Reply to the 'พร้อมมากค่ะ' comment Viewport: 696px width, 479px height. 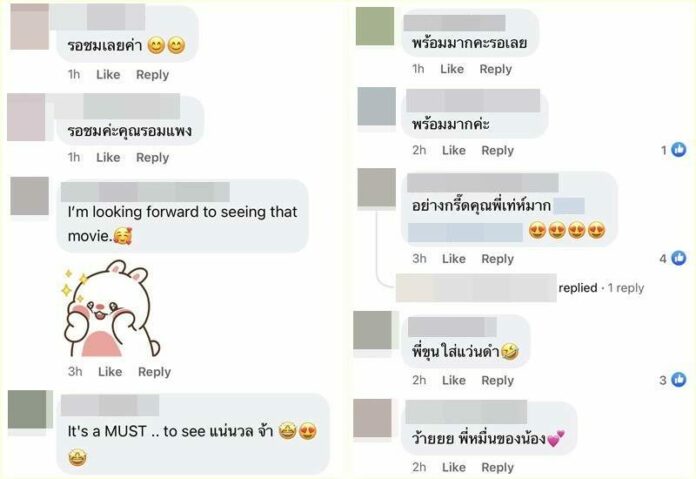click(x=497, y=150)
